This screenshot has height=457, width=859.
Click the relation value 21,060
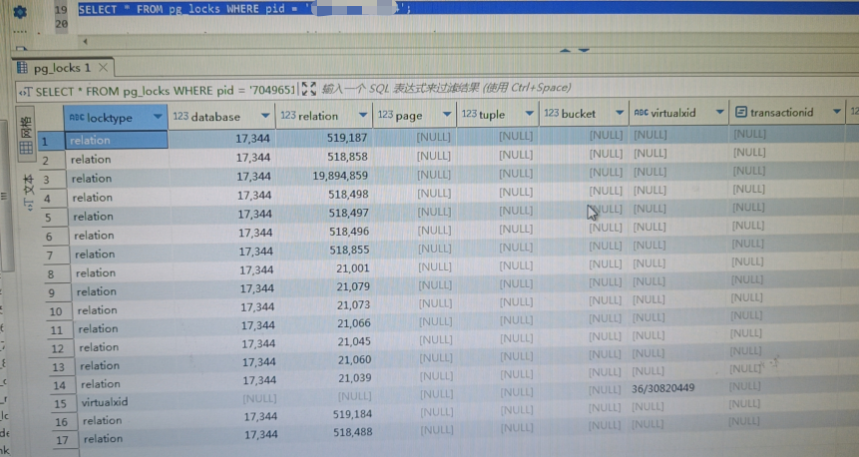354,359
